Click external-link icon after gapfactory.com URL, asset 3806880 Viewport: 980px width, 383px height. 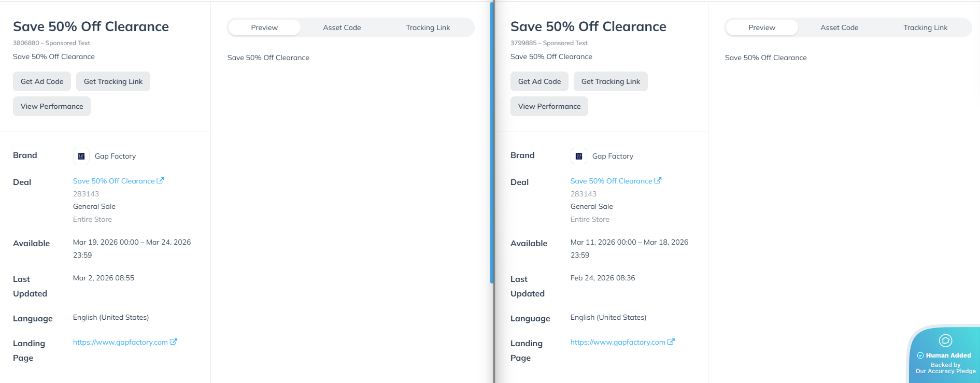[174, 342]
